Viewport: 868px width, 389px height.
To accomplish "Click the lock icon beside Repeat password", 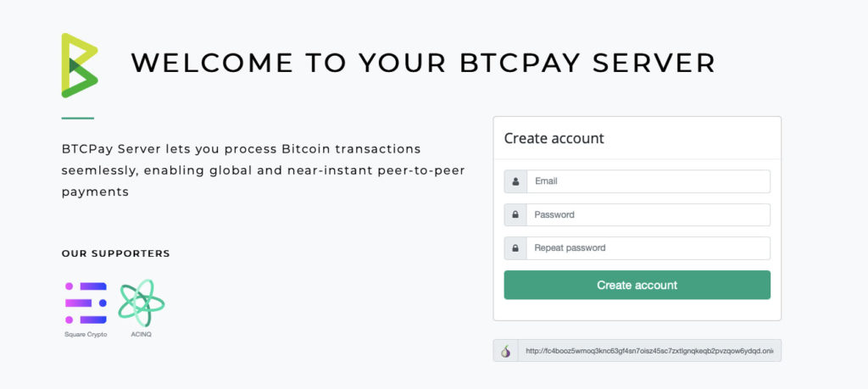I will click(x=515, y=248).
